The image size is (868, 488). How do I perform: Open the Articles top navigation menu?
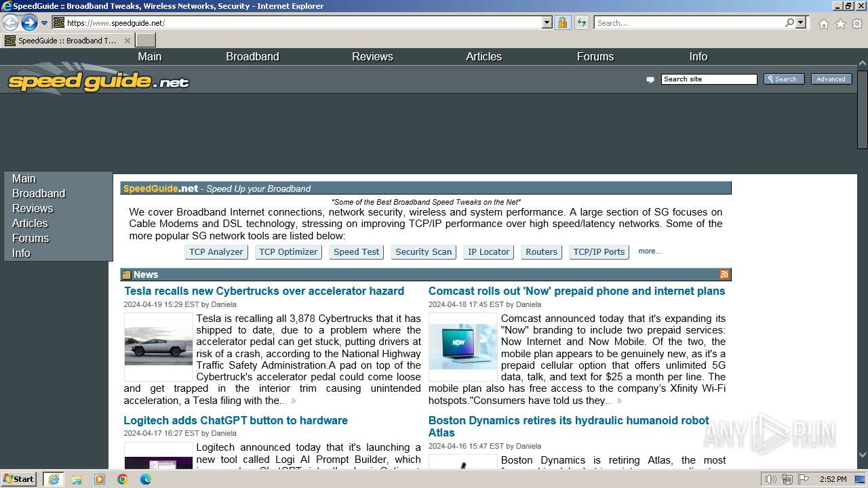484,57
